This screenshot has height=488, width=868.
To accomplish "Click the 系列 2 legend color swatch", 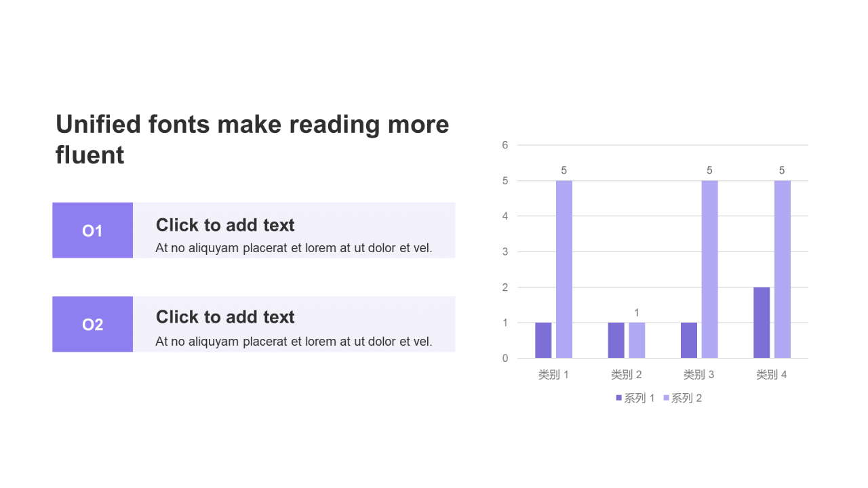I will point(667,398).
